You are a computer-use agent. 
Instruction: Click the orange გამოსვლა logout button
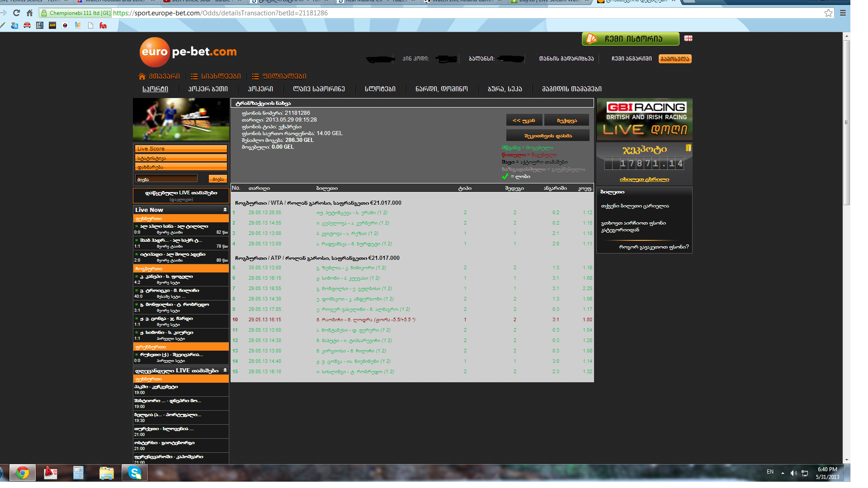675,59
